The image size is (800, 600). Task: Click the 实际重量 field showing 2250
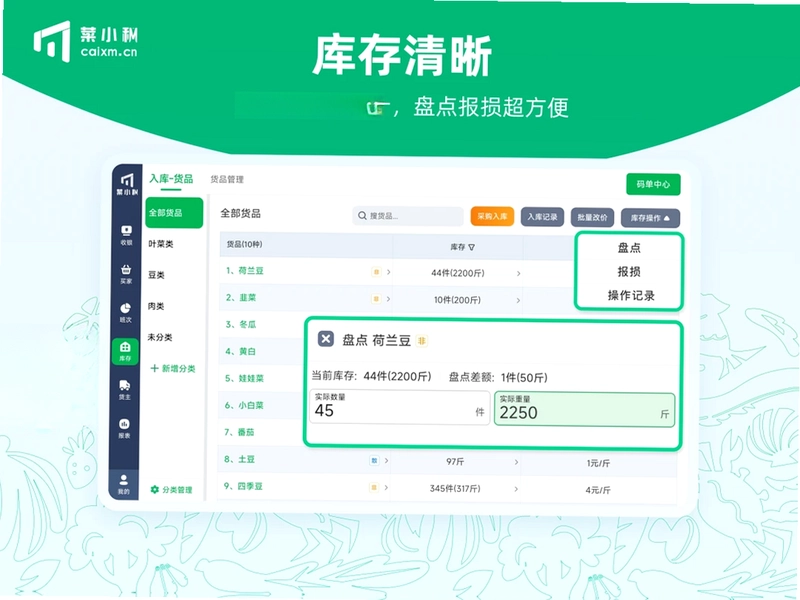(x=584, y=409)
